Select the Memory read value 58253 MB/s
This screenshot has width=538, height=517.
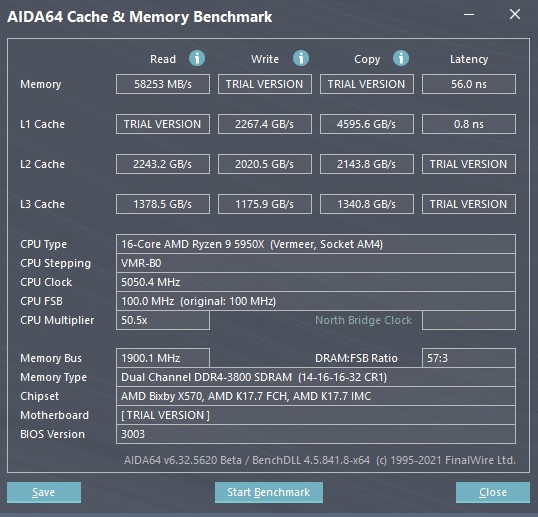(163, 84)
